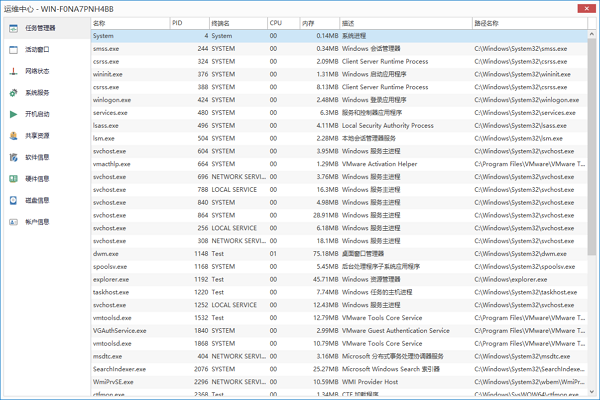The height and width of the screenshot is (400, 600).
Task: Select the dwm.exe process row
Action: click(339, 254)
